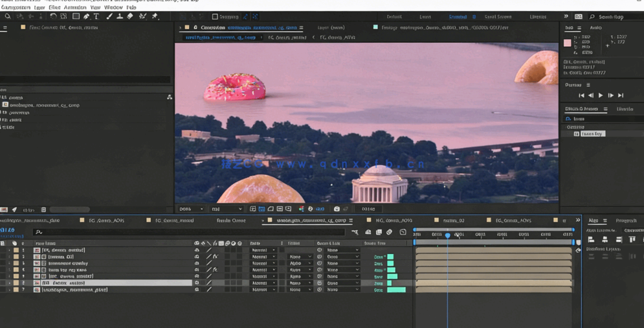Viewport: 644px width, 328px height.
Task: Expand the top layer's properties twirl
Action: [x=10, y=250]
